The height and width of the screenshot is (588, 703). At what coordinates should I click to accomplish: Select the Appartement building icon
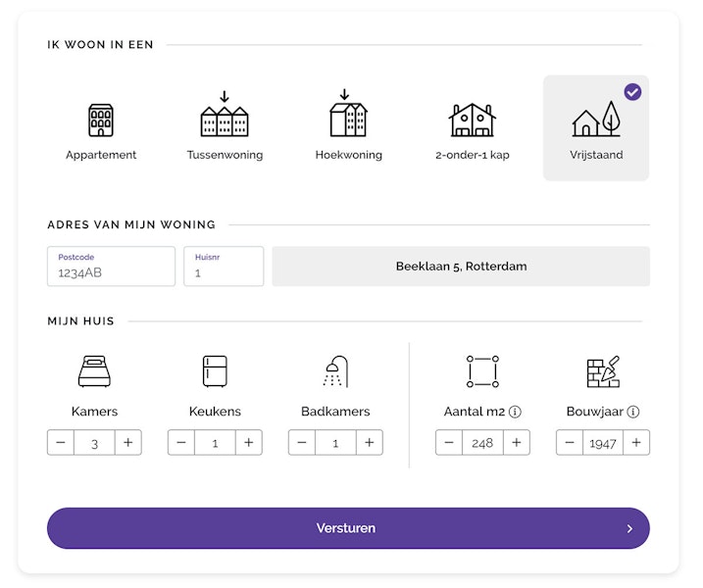point(101,121)
